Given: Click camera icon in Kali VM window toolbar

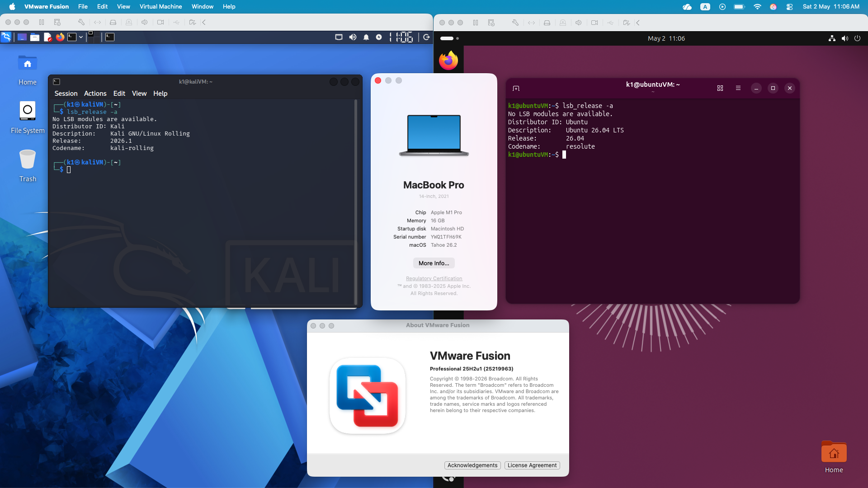Looking at the screenshot, I should [x=160, y=22].
